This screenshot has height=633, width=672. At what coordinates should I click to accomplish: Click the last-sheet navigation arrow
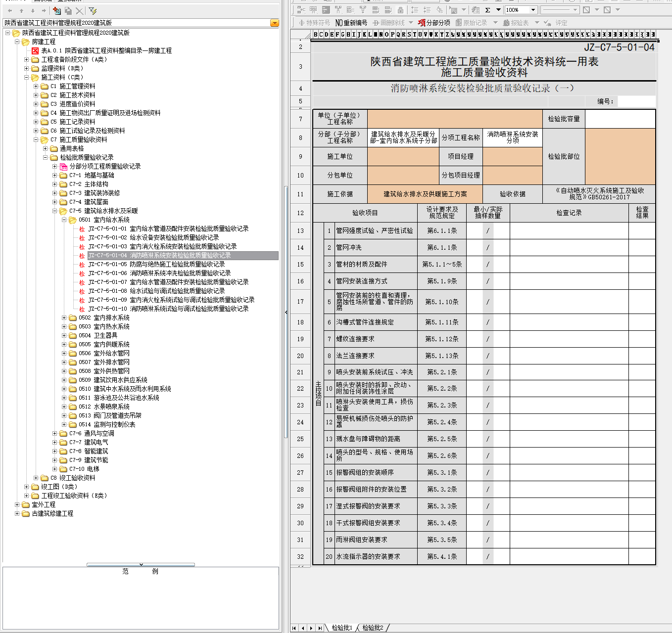tap(320, 628)
